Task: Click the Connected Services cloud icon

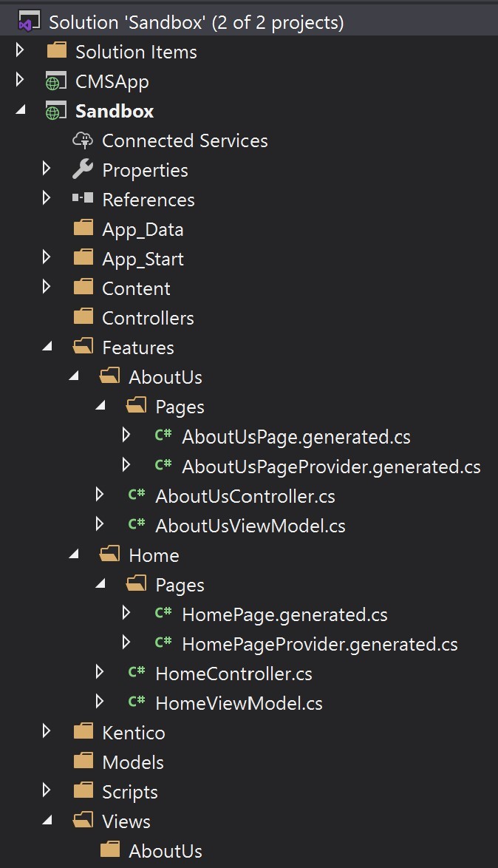Action: point(83,140)
